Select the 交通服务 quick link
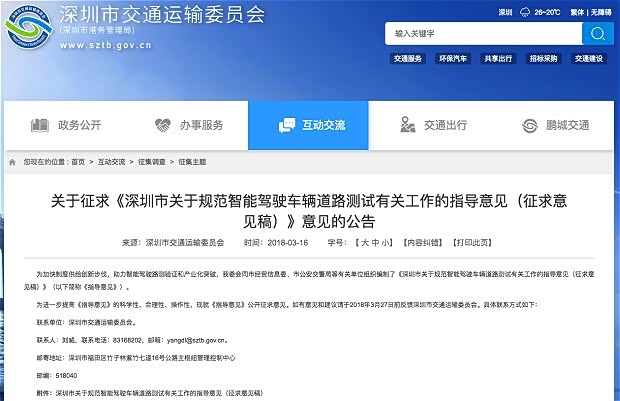The image size is (620, 401). pos(408,59)
